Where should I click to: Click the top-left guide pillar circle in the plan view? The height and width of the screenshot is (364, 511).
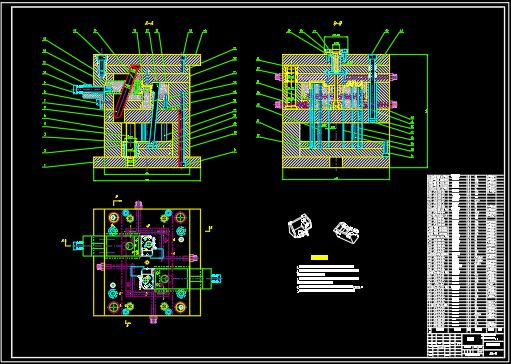[x=114, y=218]
